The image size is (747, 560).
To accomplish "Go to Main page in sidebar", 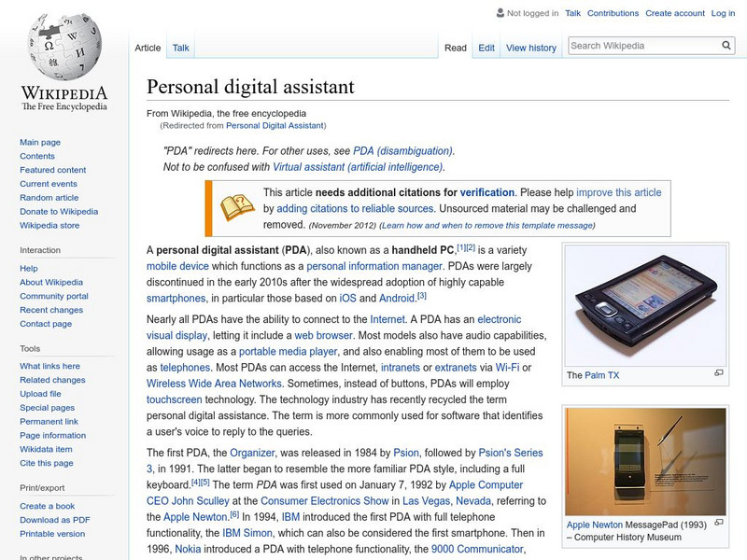I will pyautogui.click(x=40, y=142).
